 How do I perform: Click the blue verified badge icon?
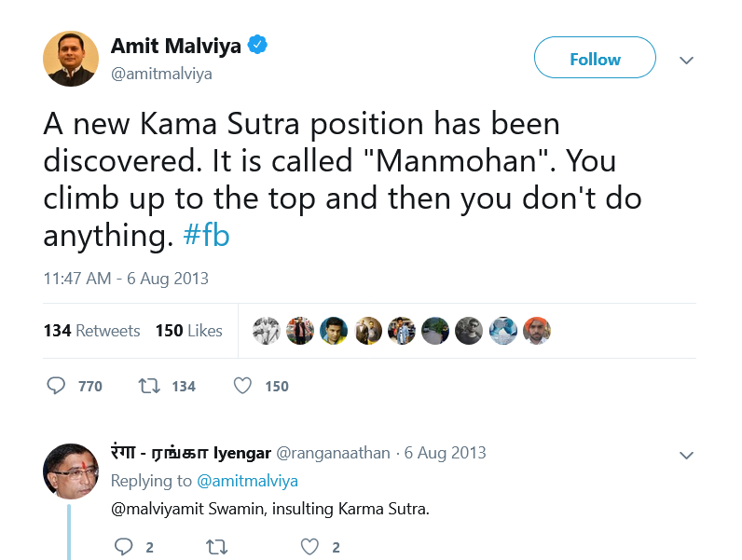point(257,45)
